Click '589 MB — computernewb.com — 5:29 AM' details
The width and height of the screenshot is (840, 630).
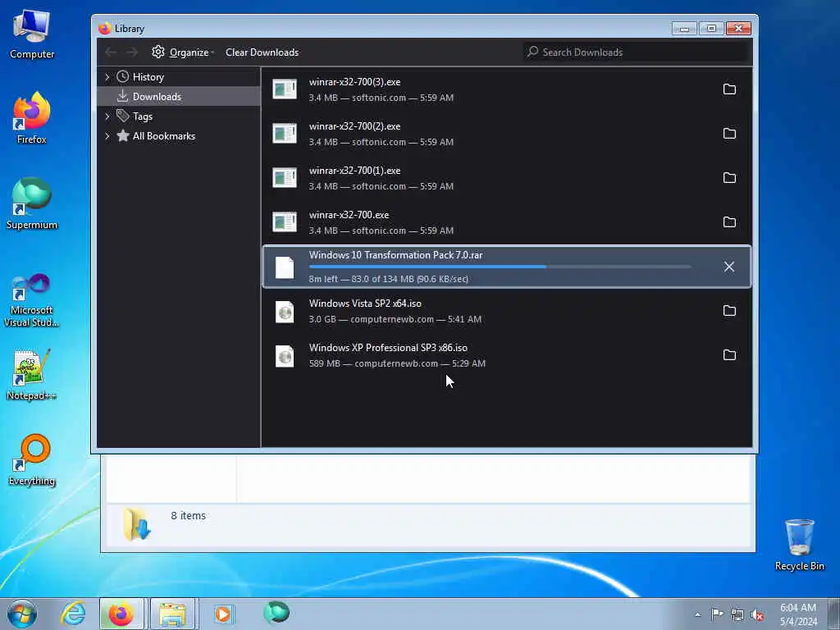click(397, 363)
